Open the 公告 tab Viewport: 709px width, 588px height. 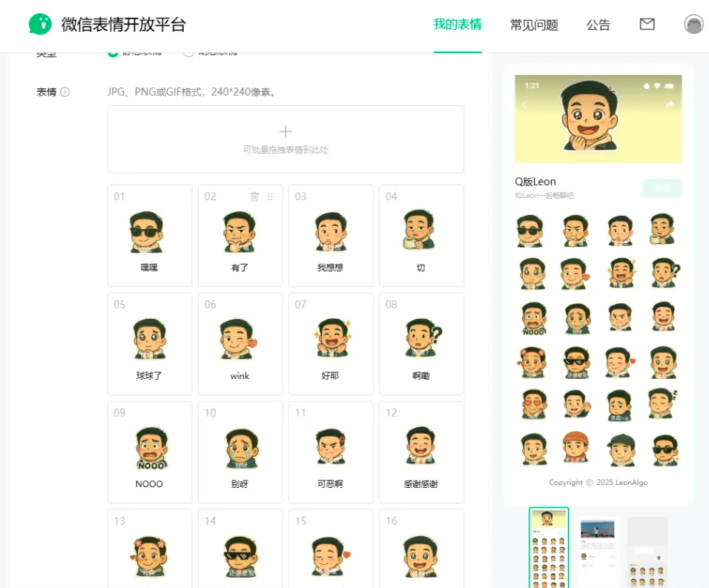pos(598,25)
